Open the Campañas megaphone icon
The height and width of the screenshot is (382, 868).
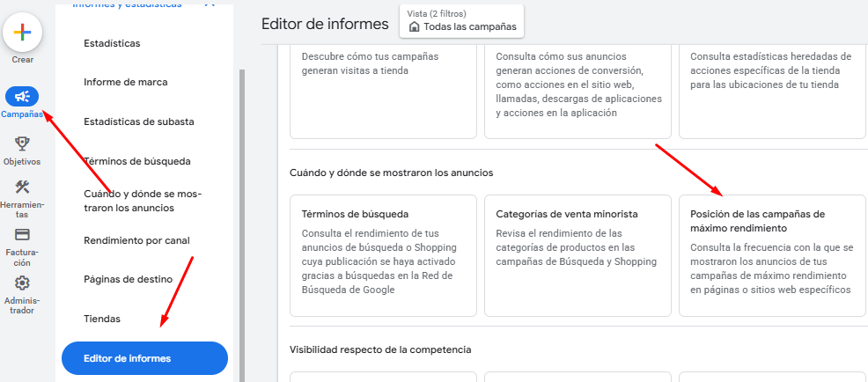click(x=22, y=97)
